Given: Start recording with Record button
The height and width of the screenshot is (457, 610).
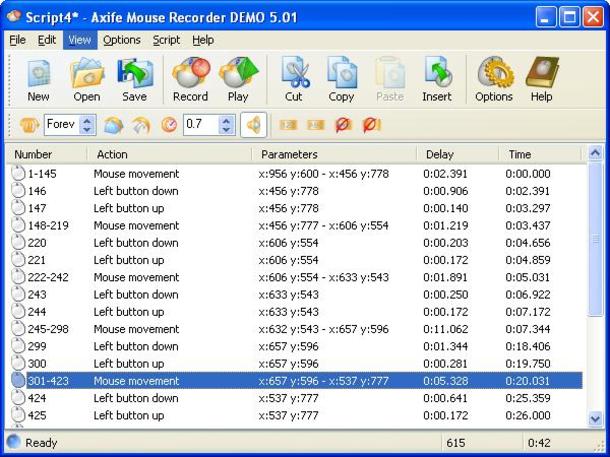Looking at the screenshot, I should click(191, 81).
